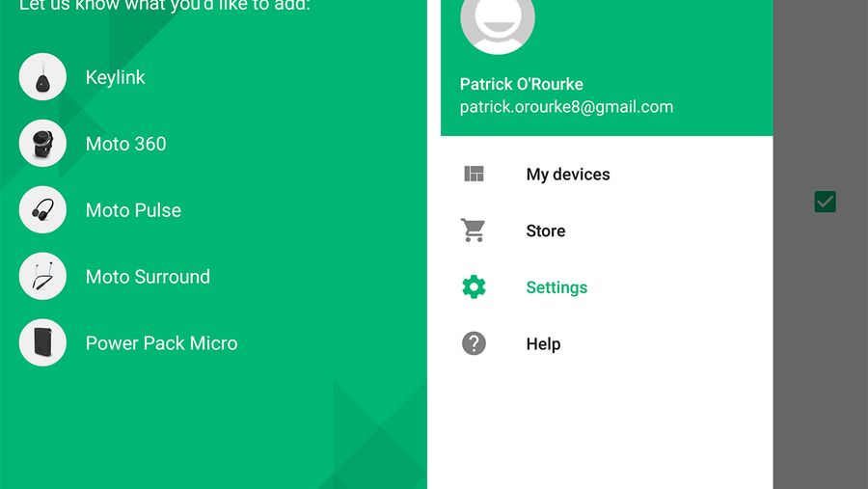
Task: Toggle the green checkbox in dimmed area
Action: click(x=825, y=202)
